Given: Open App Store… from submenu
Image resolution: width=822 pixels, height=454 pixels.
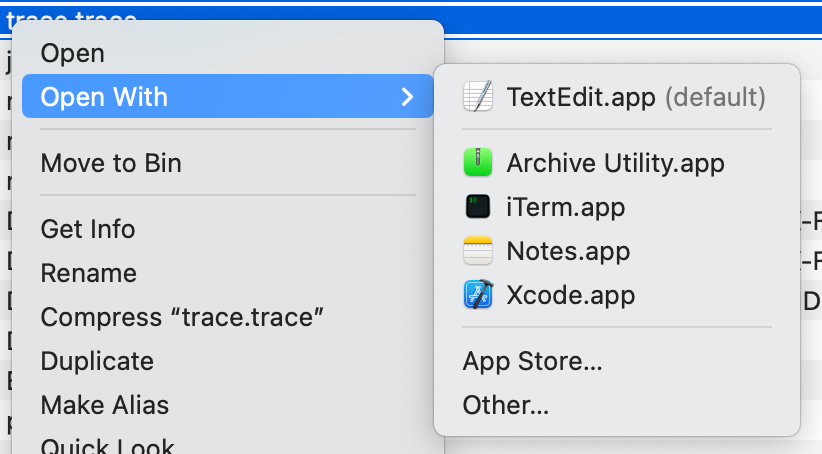Looking at the screenshot, I should coord(532,361).
